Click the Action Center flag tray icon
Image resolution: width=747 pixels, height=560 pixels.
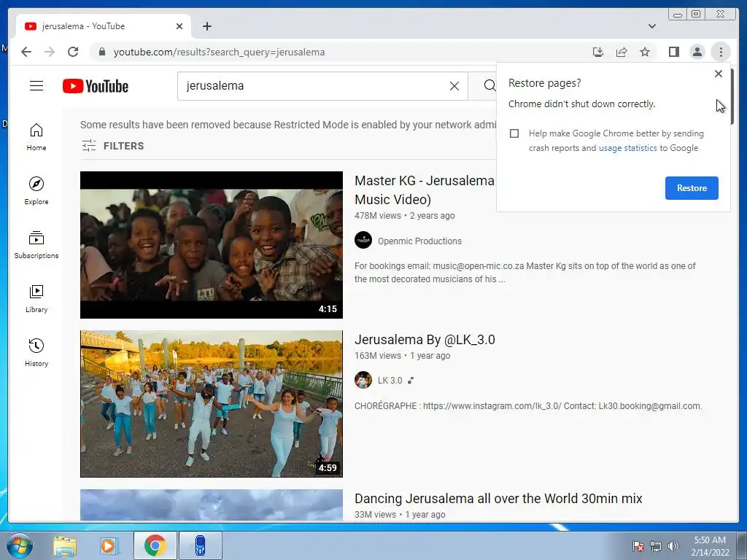tap(638, 546)
